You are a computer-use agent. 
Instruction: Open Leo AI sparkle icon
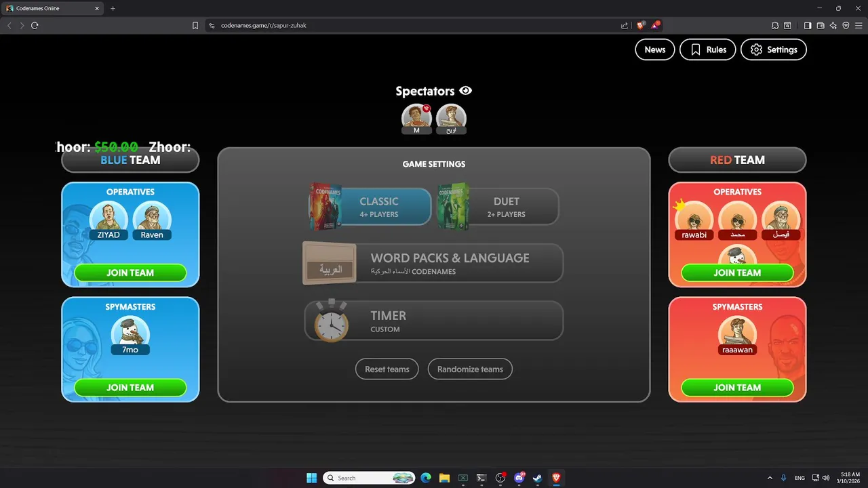(x=833, y=25)
